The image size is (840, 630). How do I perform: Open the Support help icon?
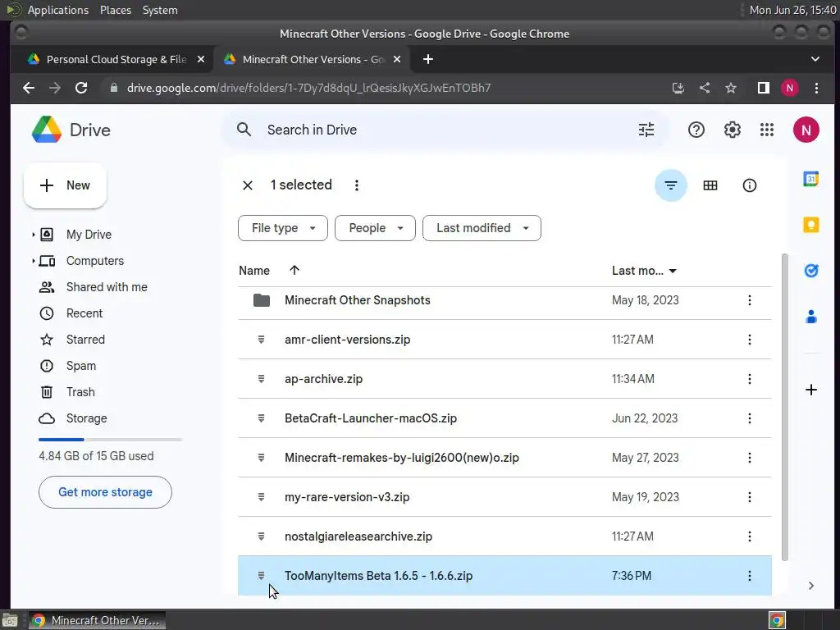coord(696,130)
